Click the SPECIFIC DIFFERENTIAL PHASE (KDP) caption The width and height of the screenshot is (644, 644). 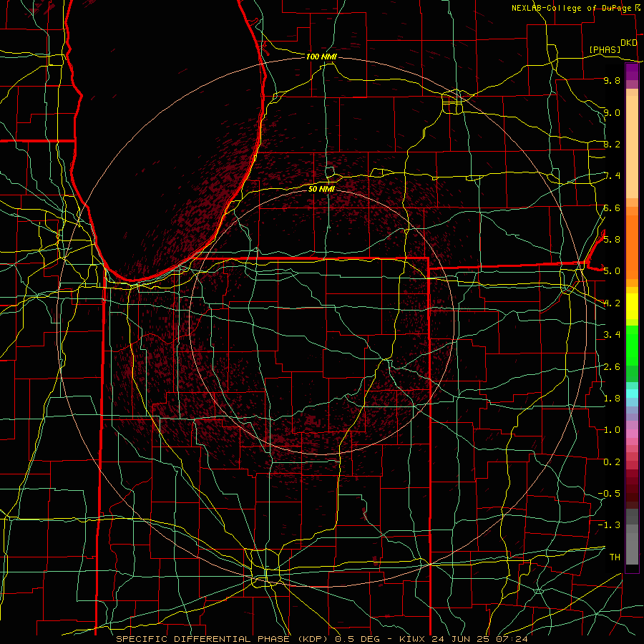[224, 639]
